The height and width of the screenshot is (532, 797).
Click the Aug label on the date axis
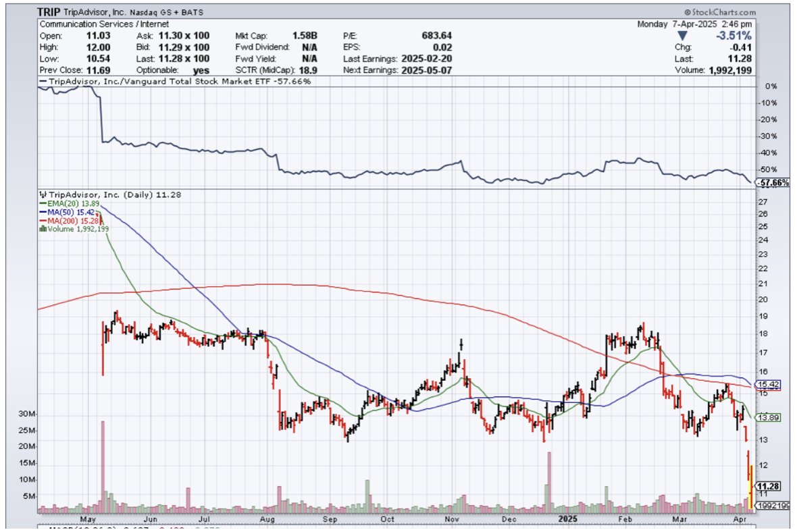point(267,519)
